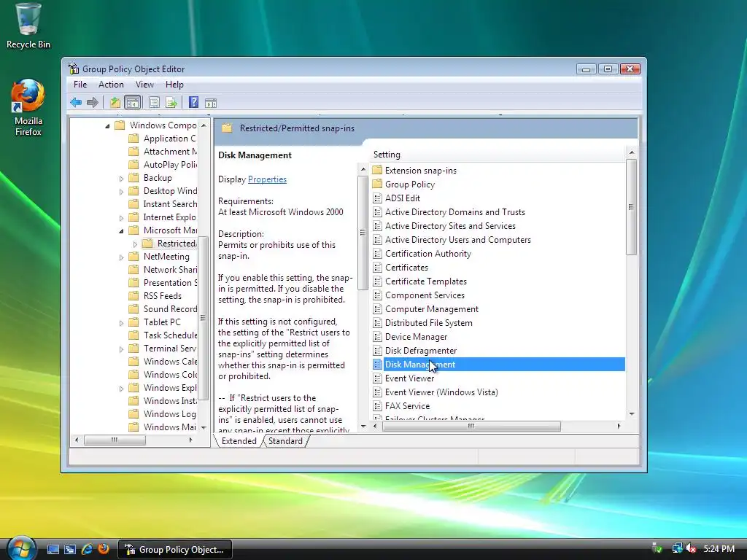Click the Windows Start orb
The image size is (747, 560).
pos(21,548)
